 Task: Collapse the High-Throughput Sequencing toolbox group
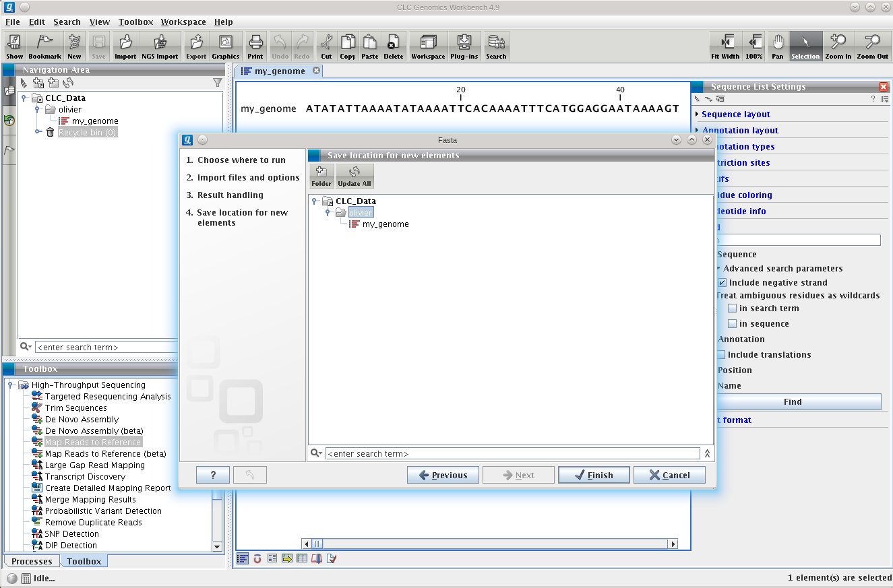point(10,385)
